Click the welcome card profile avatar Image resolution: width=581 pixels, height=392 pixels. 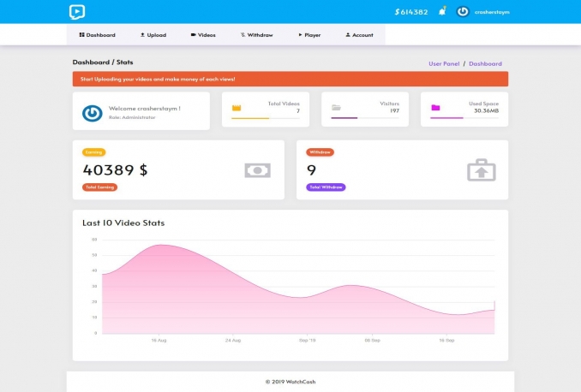(x=93, y=113)
